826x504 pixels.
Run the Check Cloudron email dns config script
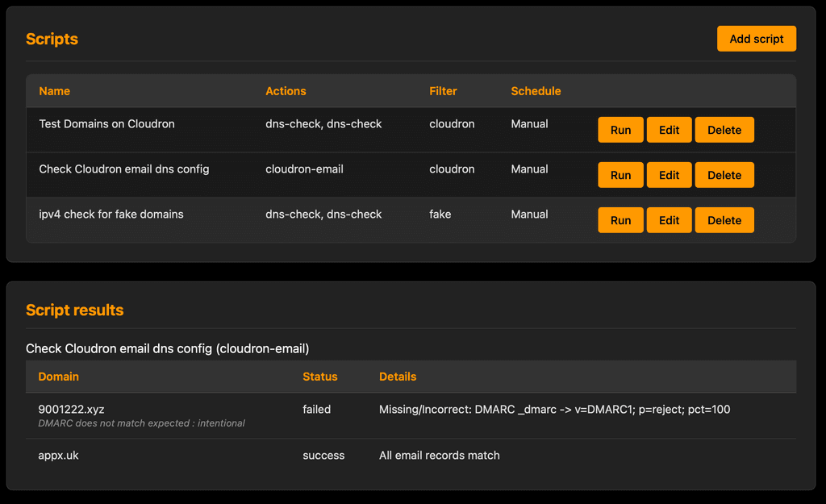pyautogui.click(x=620, y=174)
